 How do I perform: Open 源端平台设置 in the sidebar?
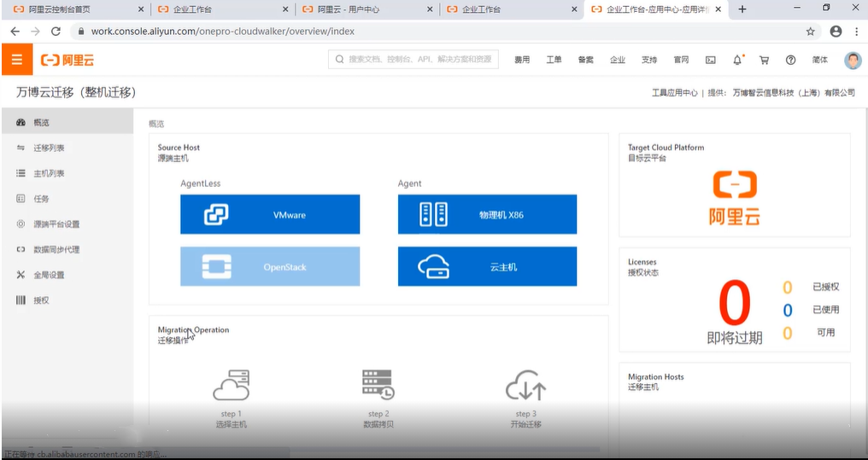coord(67,224)
